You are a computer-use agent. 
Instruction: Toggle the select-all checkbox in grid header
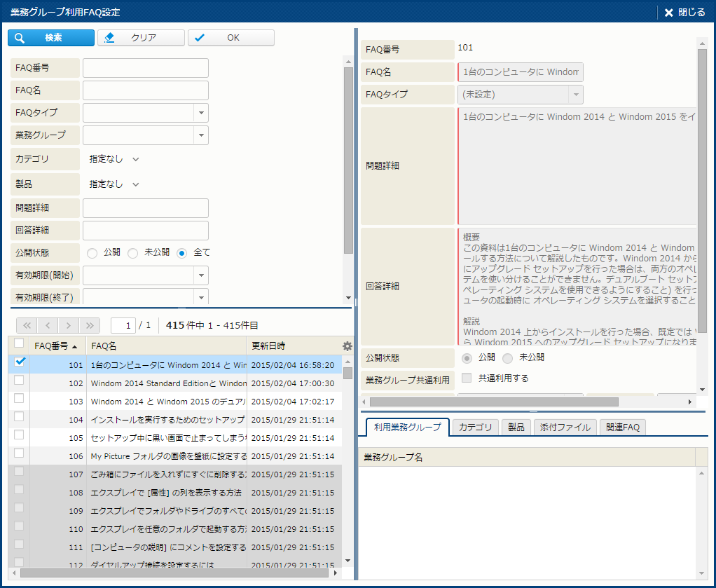[x=19, y=343]
